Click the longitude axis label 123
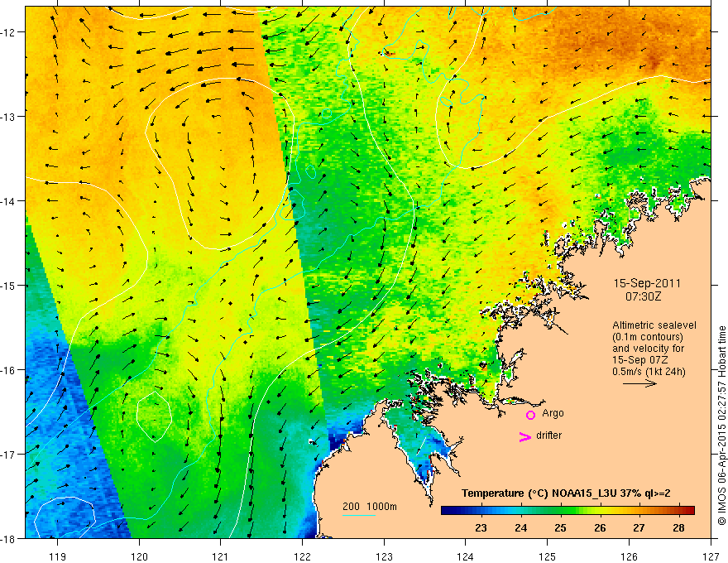The image size is (728, 563). point(384,556)
